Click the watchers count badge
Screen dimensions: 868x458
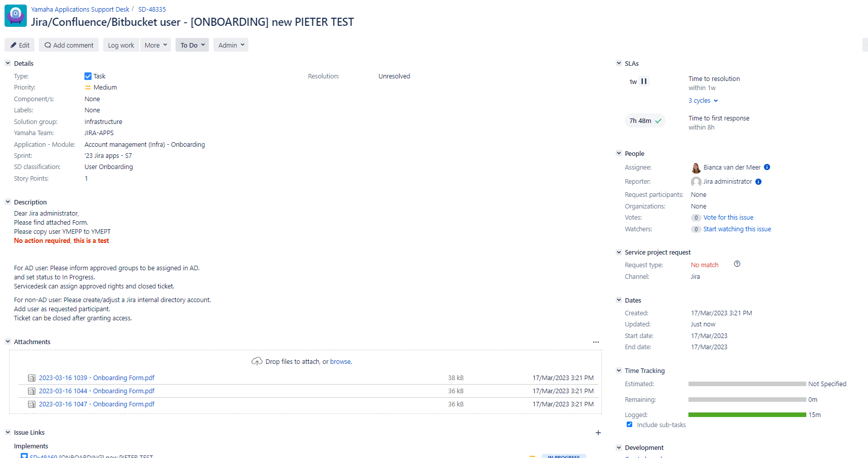[696, 229]
